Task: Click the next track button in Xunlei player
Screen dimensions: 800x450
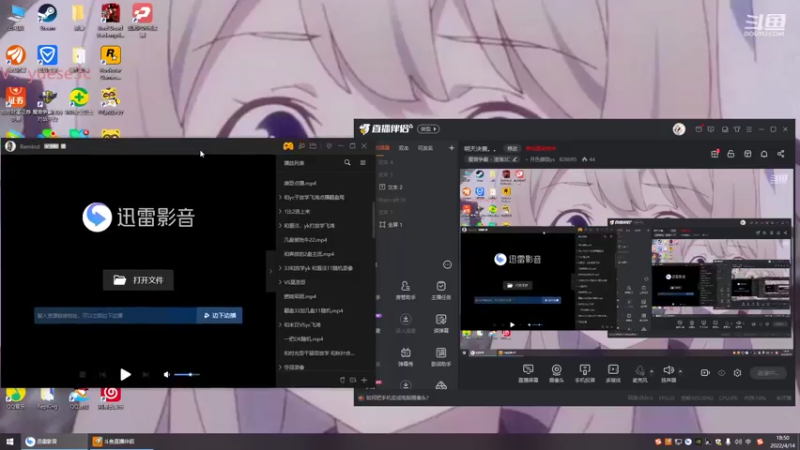Action: 146,374
